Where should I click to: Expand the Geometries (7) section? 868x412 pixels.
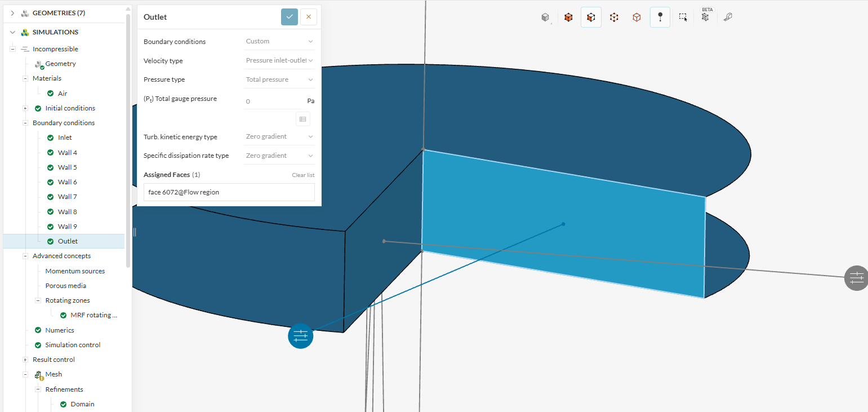pyautogui.click(x=12, y=13)
